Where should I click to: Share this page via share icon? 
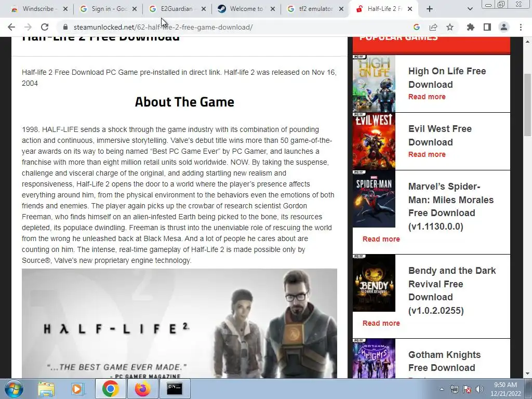(x=433, y=27)
